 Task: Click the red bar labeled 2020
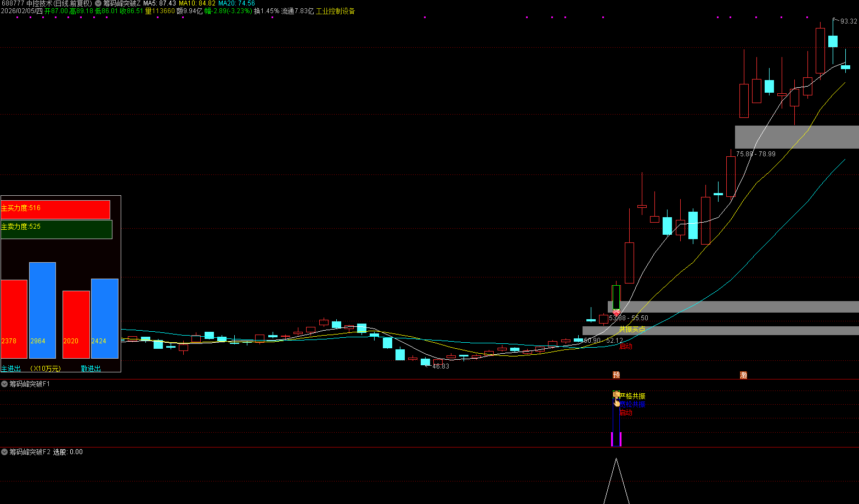[76, 325]
